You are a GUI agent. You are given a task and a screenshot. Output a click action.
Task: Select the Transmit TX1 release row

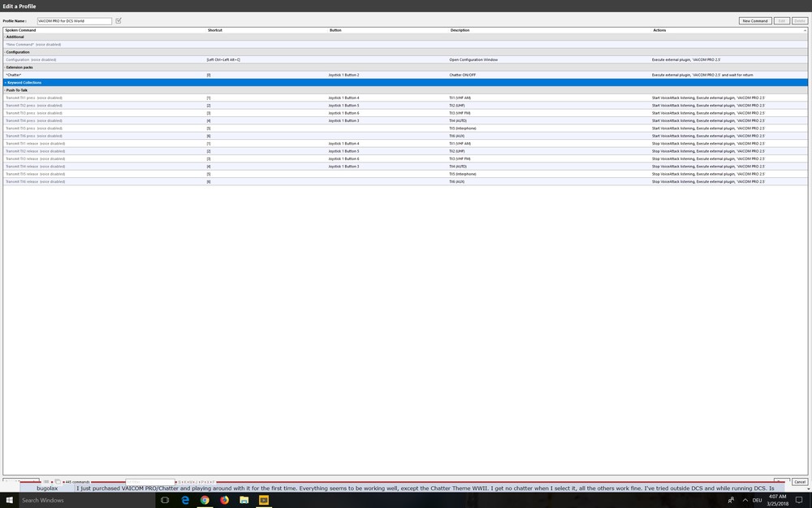405,144
